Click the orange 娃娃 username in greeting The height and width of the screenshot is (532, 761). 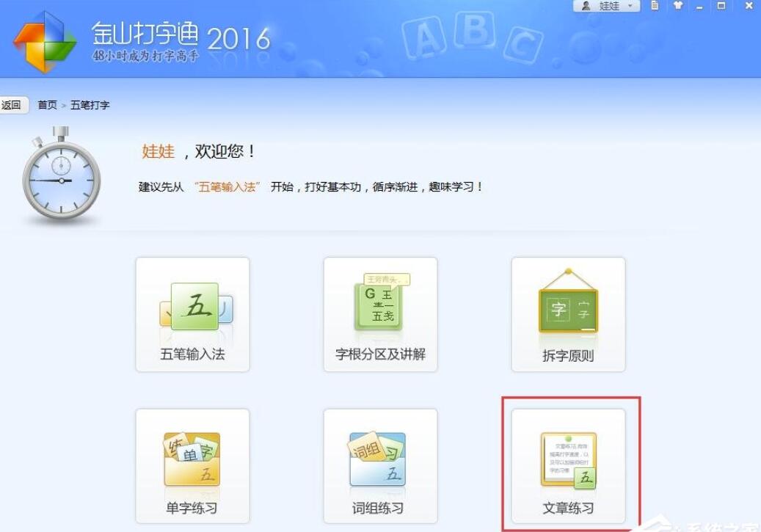[158, 152]
